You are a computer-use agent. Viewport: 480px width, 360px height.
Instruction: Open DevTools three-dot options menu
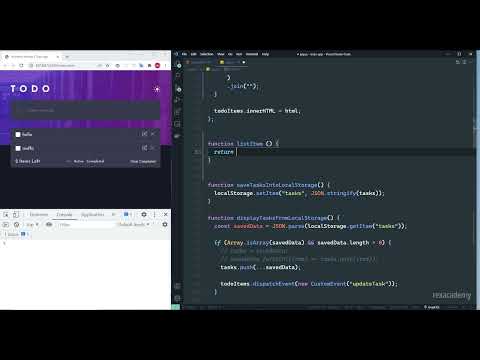[x=154, y=215]
